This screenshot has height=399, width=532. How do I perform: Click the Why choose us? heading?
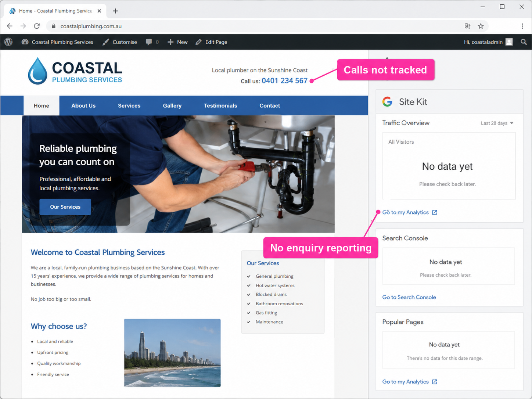59,326
